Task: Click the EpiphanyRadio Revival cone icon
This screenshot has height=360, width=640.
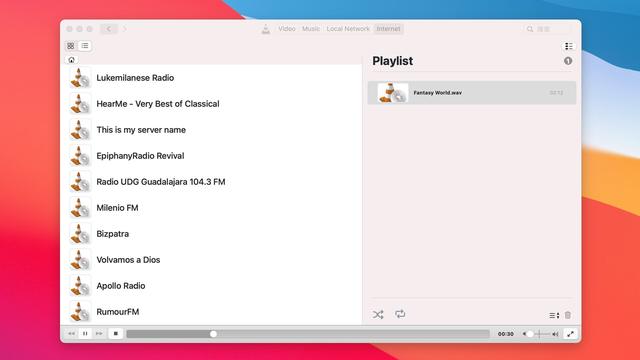Action: 80,156
